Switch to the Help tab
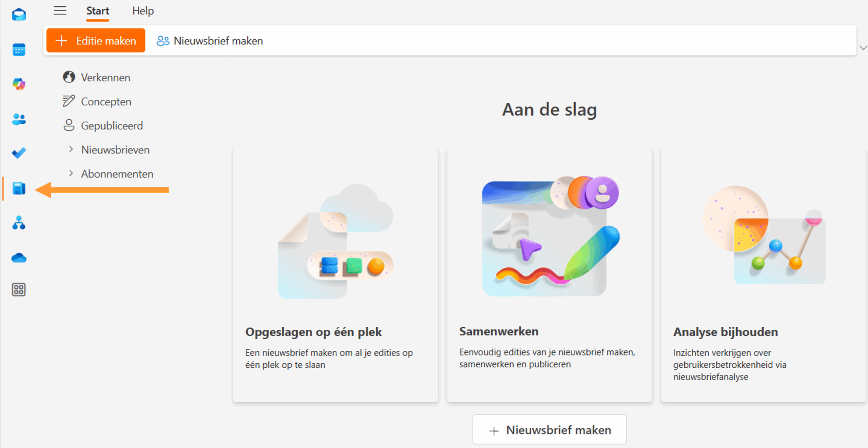Viewport: 868px width, 448px height. tap(143, 11)
